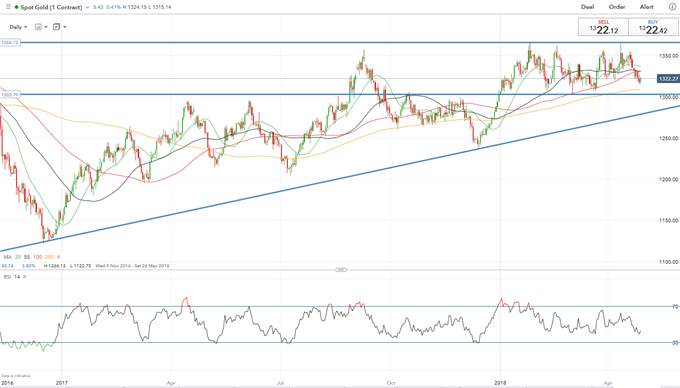
Task: Open the hamburger menu beside Spot Gold
Action: (8, 7)
